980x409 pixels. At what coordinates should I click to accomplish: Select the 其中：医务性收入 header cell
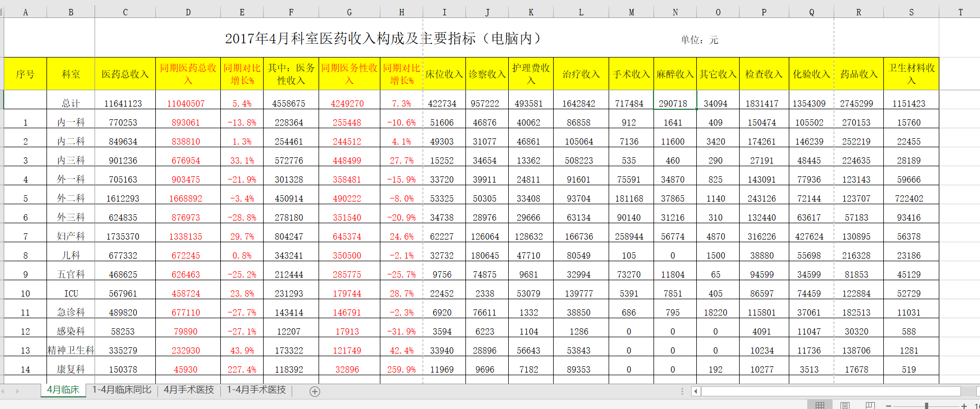coord(291,74)
